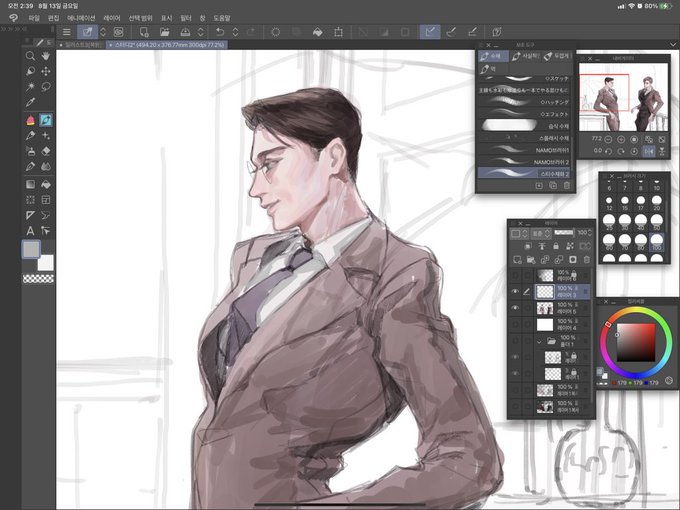Select the Frame border tool
Image resolution: width=680 pixels, height=510 pixels.
coord(46,200)
